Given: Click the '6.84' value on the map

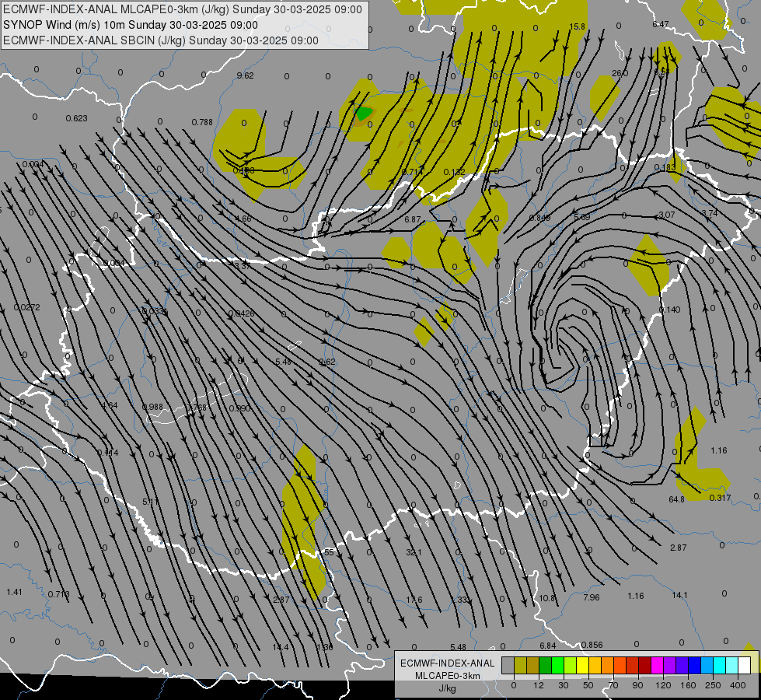Looking at the screenshot, I should [x=547, y=646].
